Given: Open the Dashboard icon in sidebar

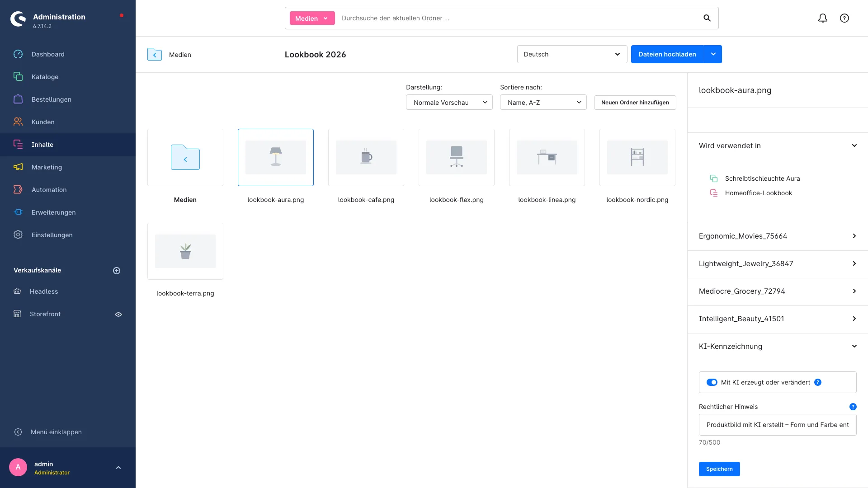Looking at the screenshot, I should click(x=18, y=54).
